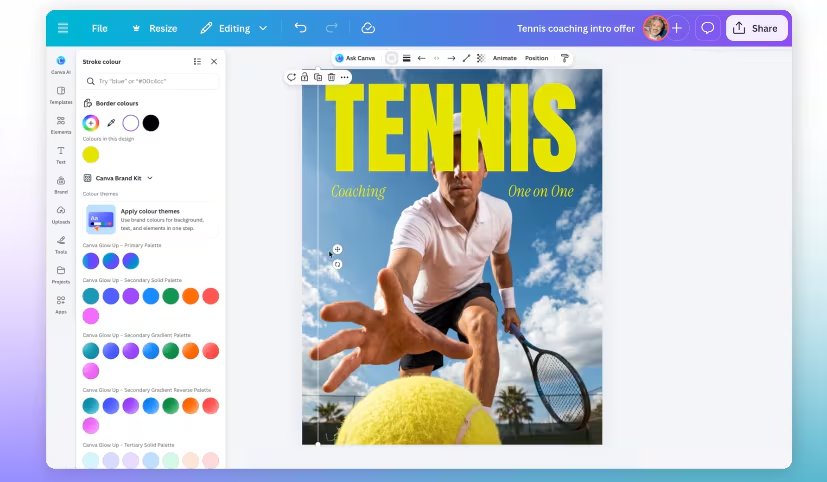This screenshot has width=827, height=482.
Task: Select the TENNIS heading on canvas
Action: coord(450,128)
